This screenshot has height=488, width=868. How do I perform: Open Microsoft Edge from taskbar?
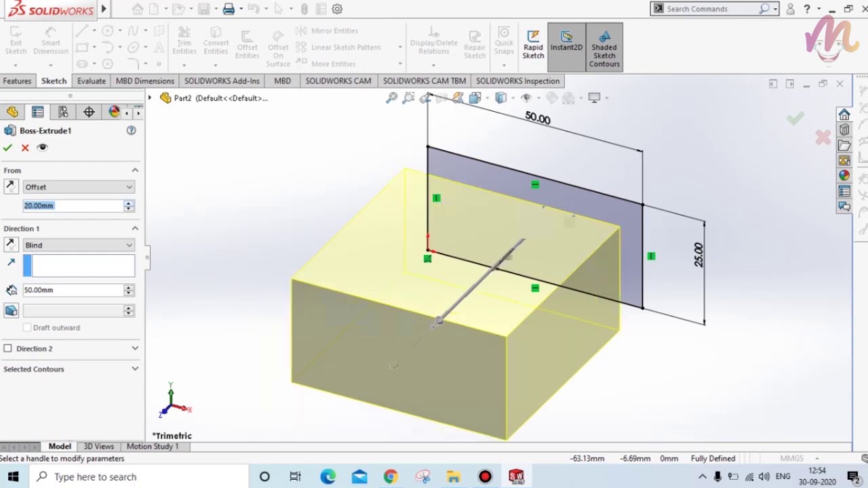click(x=328, y=476)
